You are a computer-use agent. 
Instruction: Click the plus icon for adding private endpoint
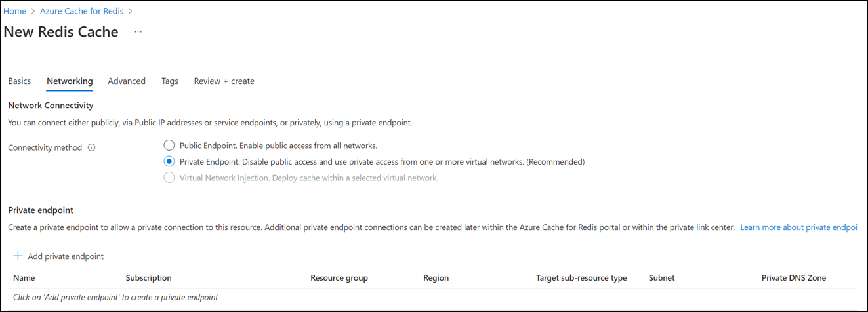point(18,256)
